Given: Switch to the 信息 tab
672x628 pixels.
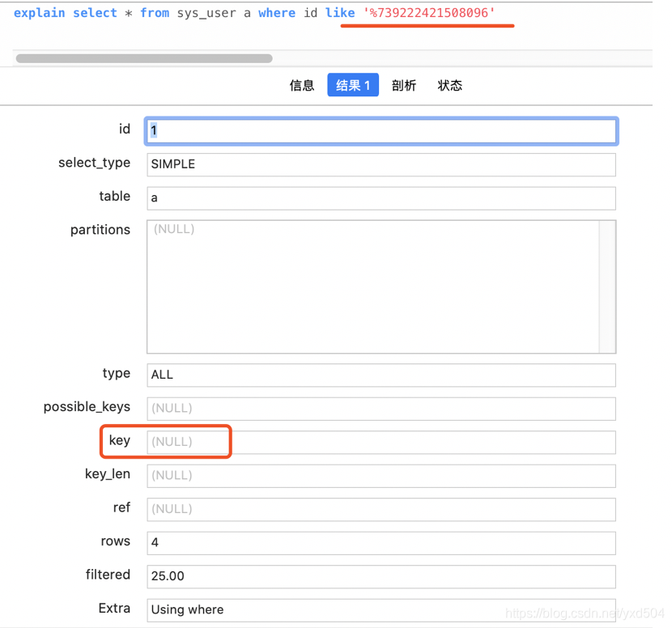Looking at the screenshot, I should click(x=302, y=85).
